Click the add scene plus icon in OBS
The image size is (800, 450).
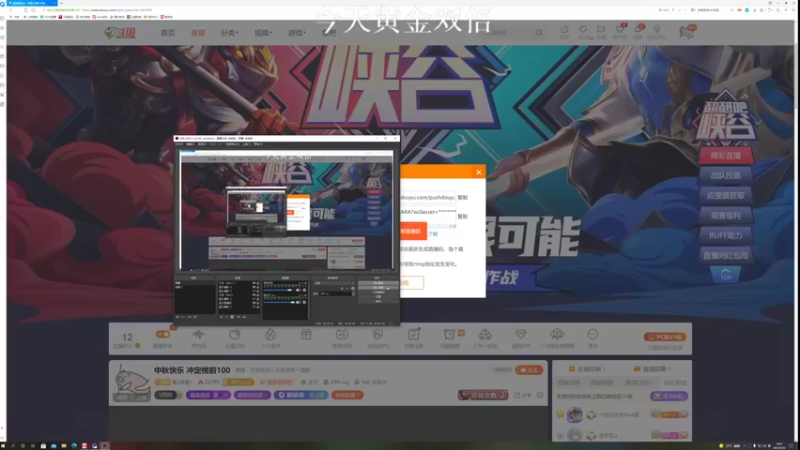click(x=178, y=317)
